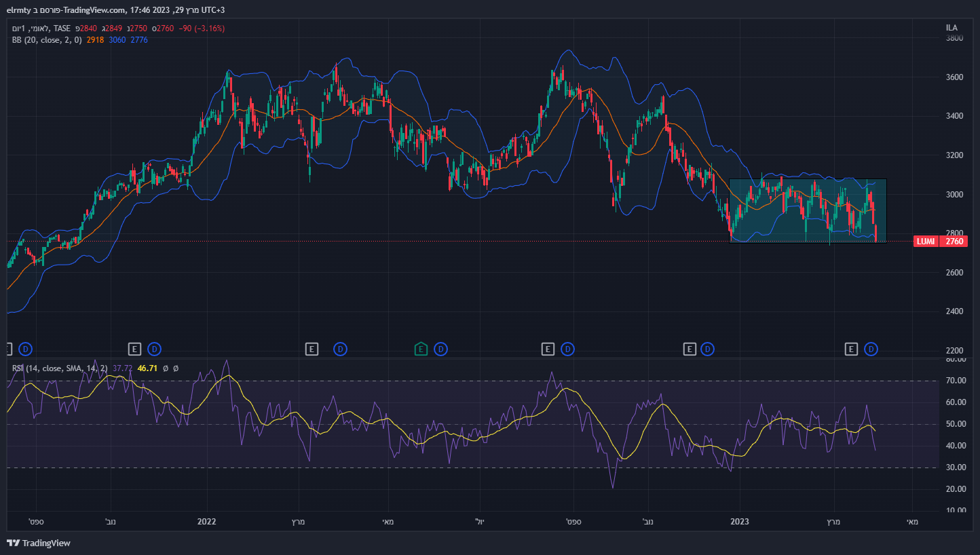
Task: Click the 20.00 RSI axis label
Action: (x=956, y=489)
